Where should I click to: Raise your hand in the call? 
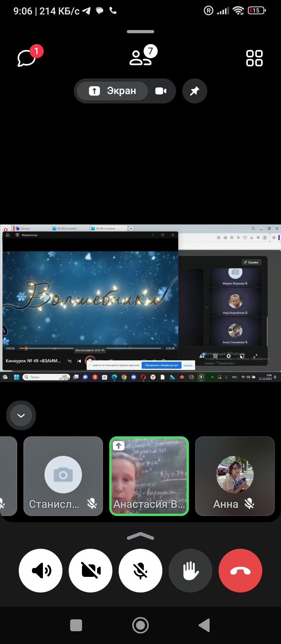pos(190,571)
